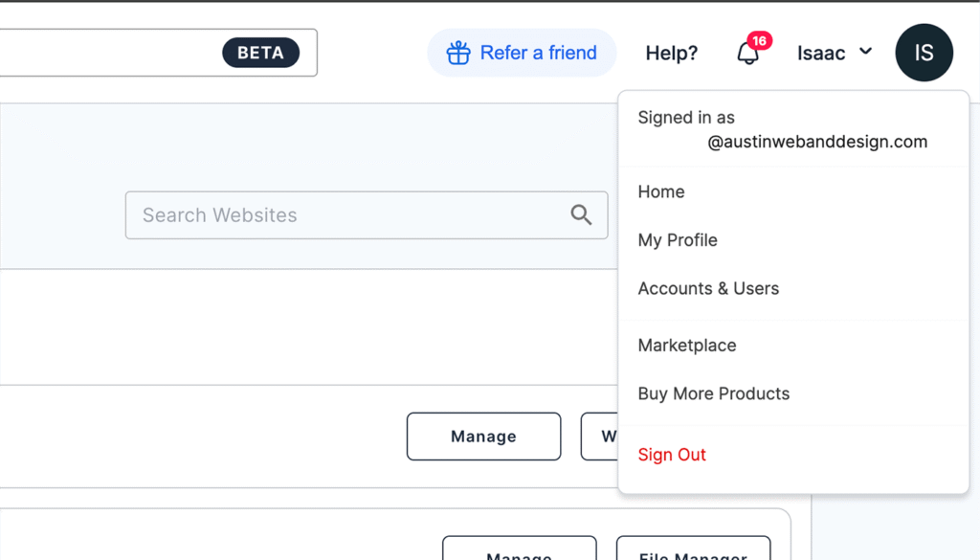Select Buy More Products
Screen dimensions: 980x560
[713, 393]
